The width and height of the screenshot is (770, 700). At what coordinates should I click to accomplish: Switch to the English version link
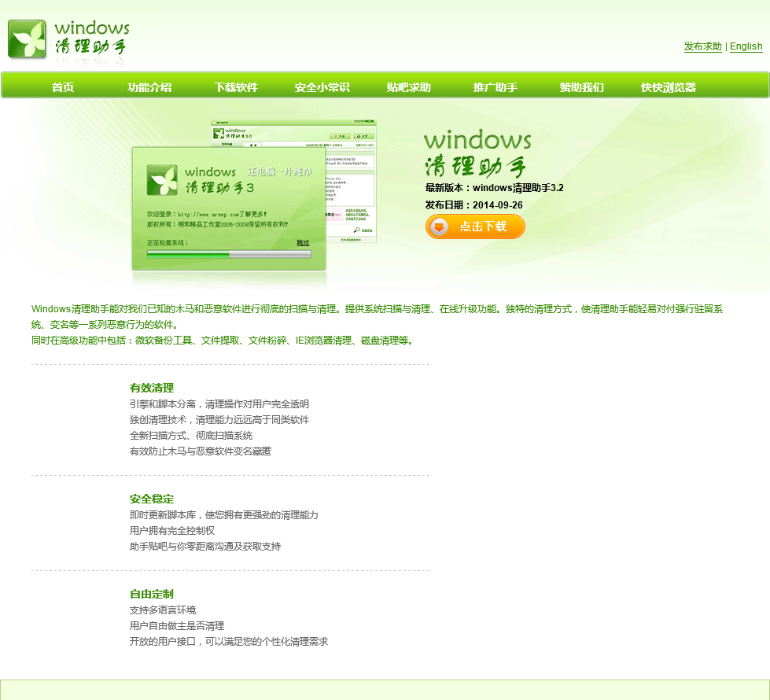coord(746,46)
